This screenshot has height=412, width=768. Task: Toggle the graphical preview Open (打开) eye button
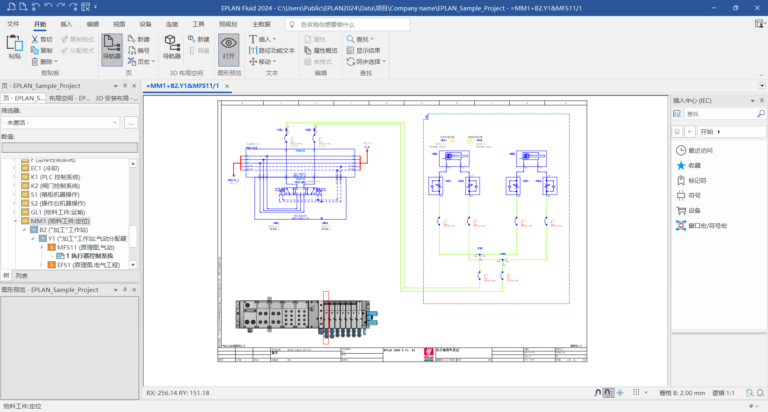coord(229,49)
